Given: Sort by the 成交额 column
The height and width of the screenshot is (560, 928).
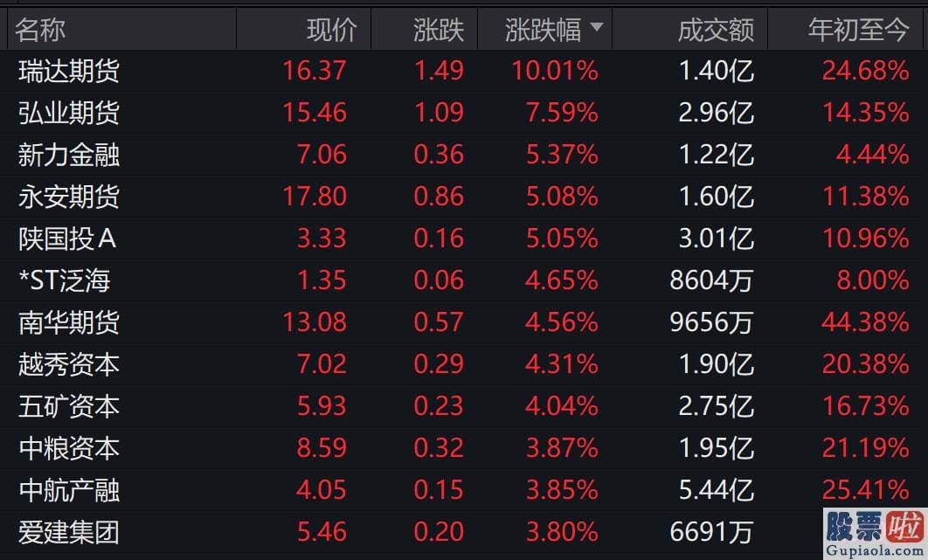Looking at the screenshot, I should point(717,30).
